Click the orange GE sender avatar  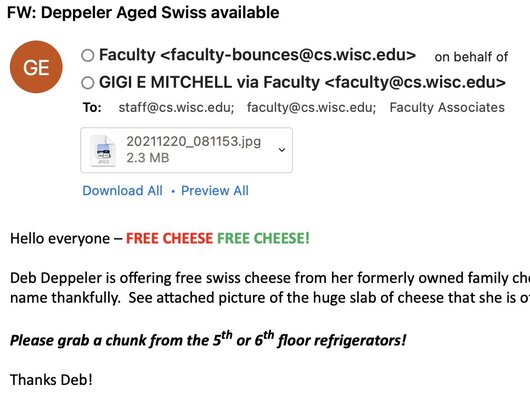36,67
